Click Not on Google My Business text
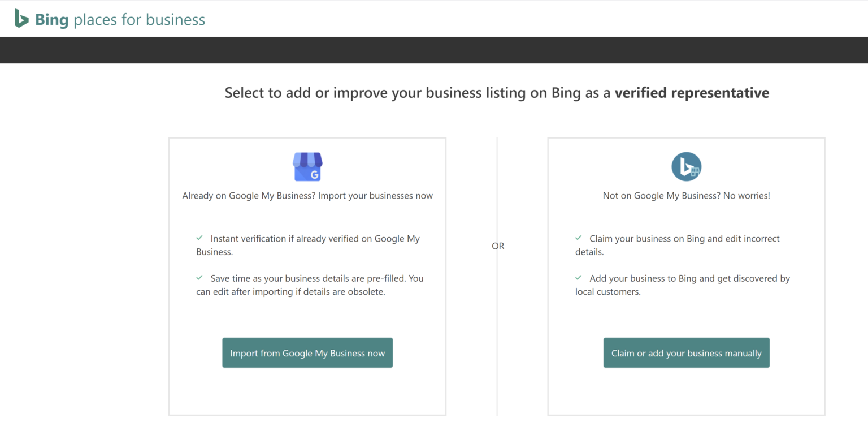This screenshot has width=868, height=439. pyautogui.click(x=686, y=195)
